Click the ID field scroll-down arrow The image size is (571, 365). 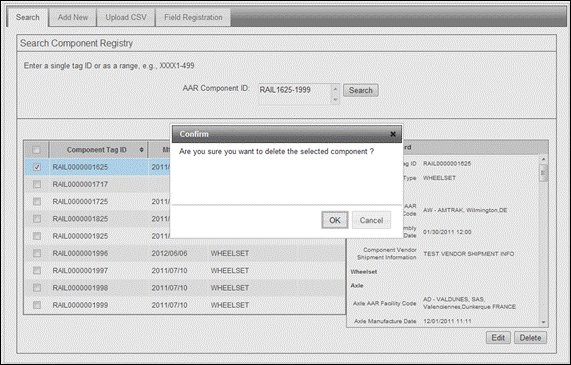(335, 99)
